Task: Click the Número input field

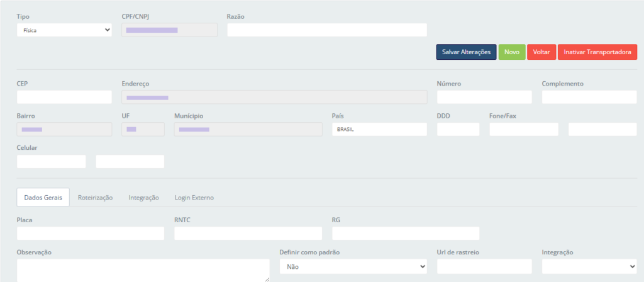Action: pos(484,97)
